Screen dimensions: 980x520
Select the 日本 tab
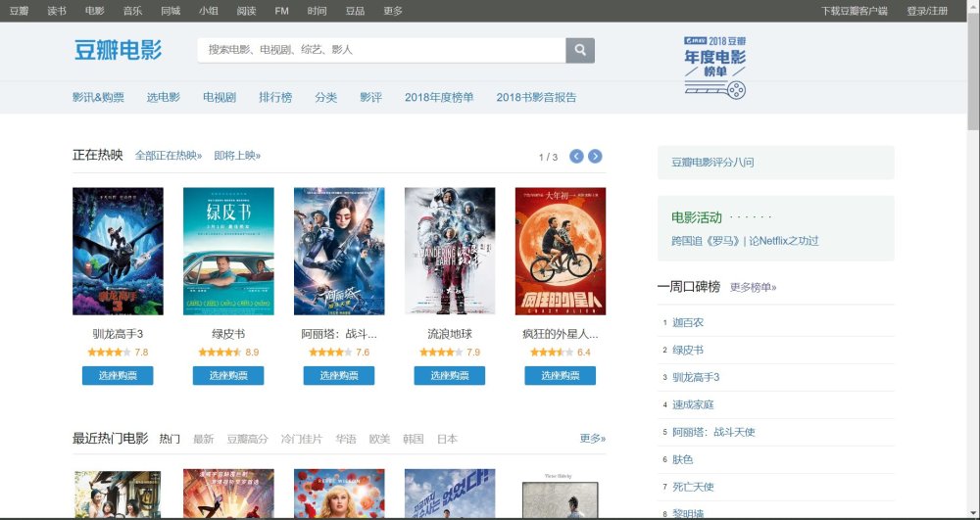pos(447,439)
